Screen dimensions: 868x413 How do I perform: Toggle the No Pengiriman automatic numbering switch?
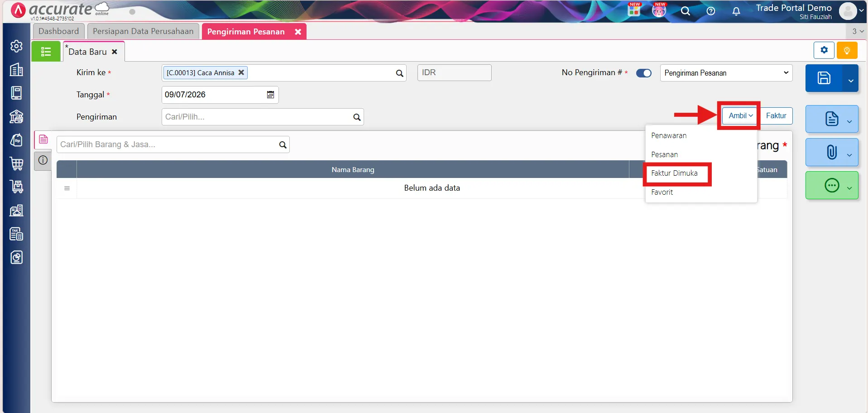coord(643,73)
